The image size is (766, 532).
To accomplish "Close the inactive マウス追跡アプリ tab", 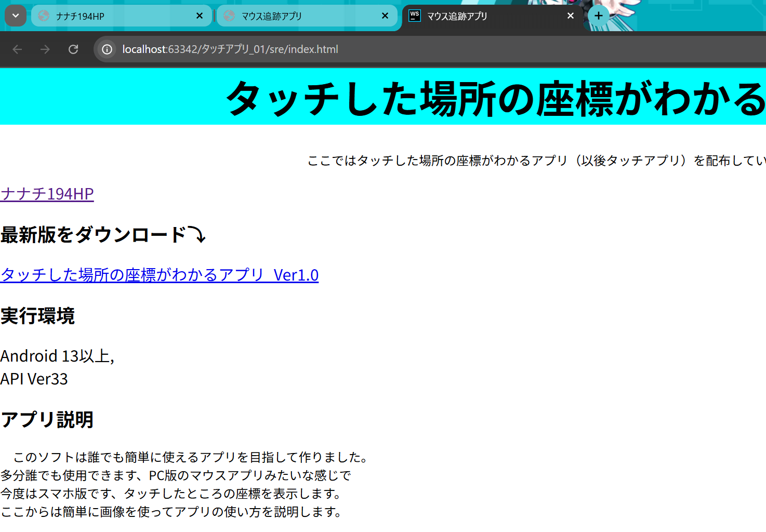I will tap(385, 16).
